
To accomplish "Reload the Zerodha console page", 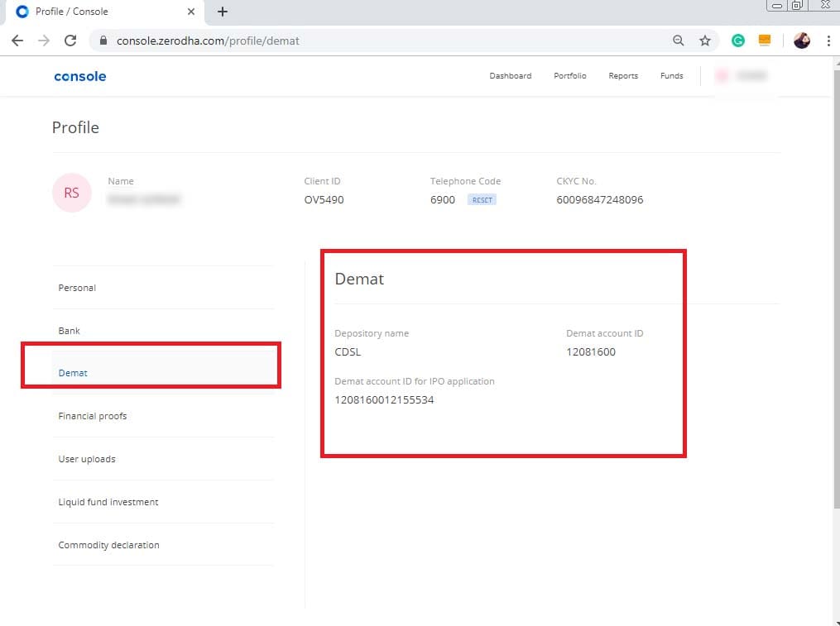I will tap(70, 41).
